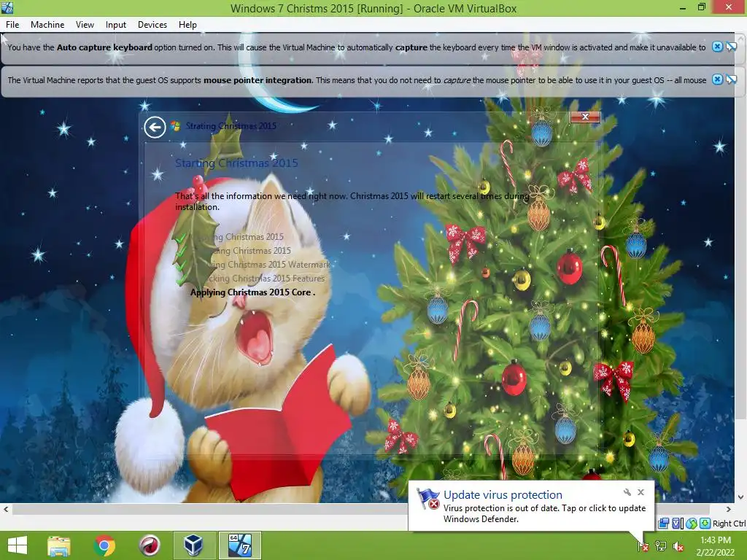Open File Explorer from the taskbar
747x560 pixels.
[x=59, y=545]
